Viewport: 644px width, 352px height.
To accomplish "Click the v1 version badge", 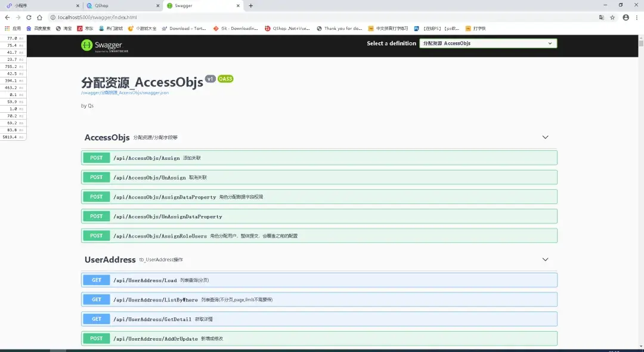I will click(x=210, y=78).
